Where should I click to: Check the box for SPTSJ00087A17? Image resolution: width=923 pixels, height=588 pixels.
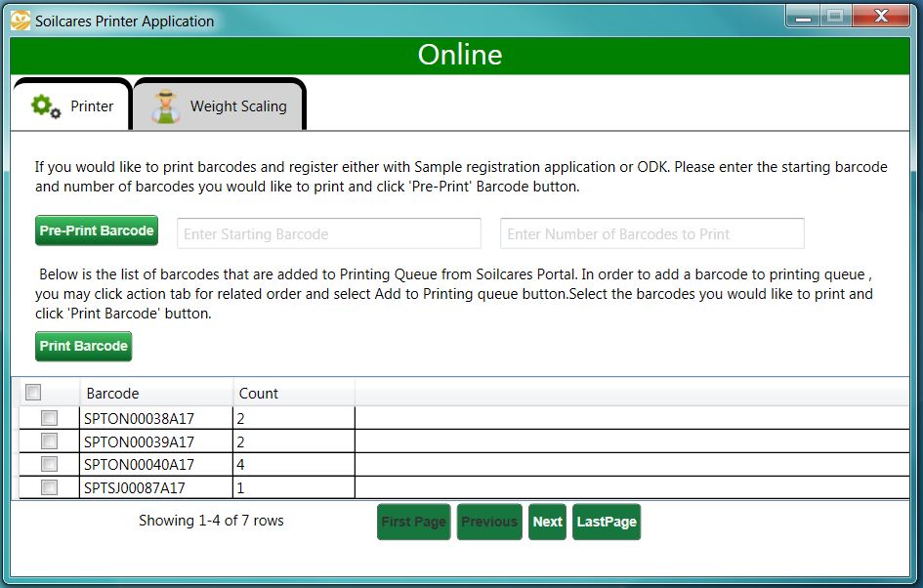pos(50,487)
